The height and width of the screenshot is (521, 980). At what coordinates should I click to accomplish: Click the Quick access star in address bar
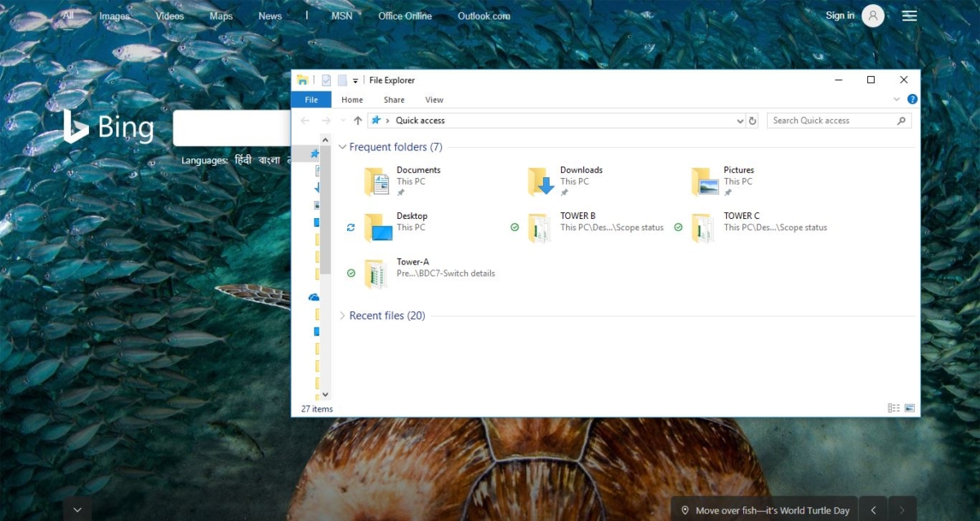376,120
